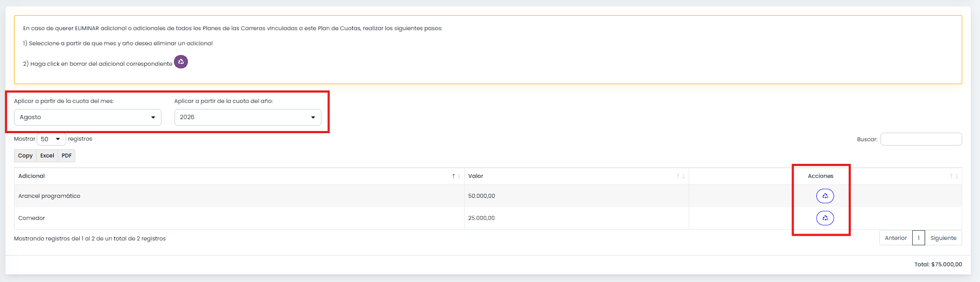Image resolution: width=980 pixels, height=282 pixels.
Task: Go to the Siguiente page
Action: [943, 238]
